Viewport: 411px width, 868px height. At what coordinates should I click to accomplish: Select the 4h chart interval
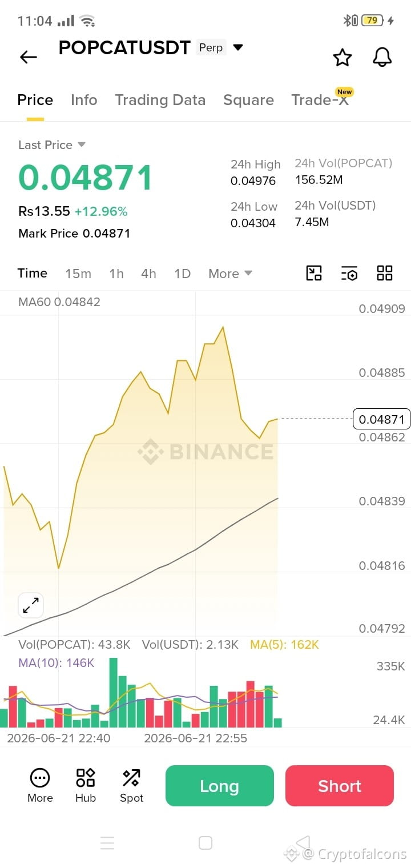pyautogui.click(x=148, y=274)
